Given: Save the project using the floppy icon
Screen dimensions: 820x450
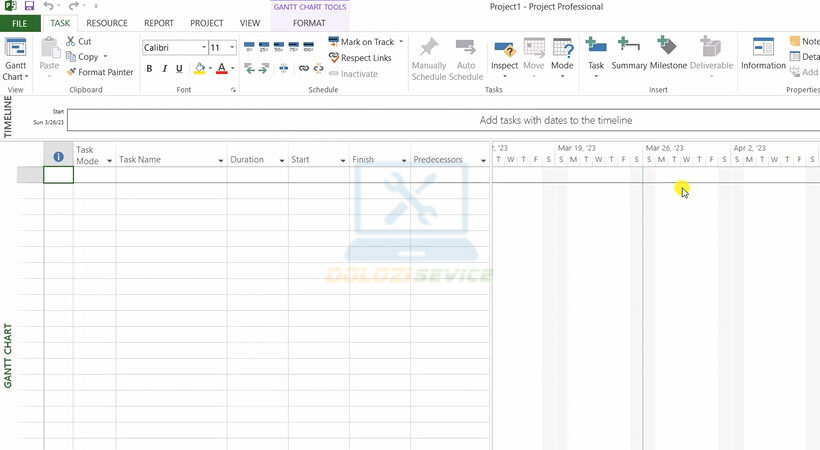Looking at the screenshot, I should pyautogui.click(x=29, y=6).
